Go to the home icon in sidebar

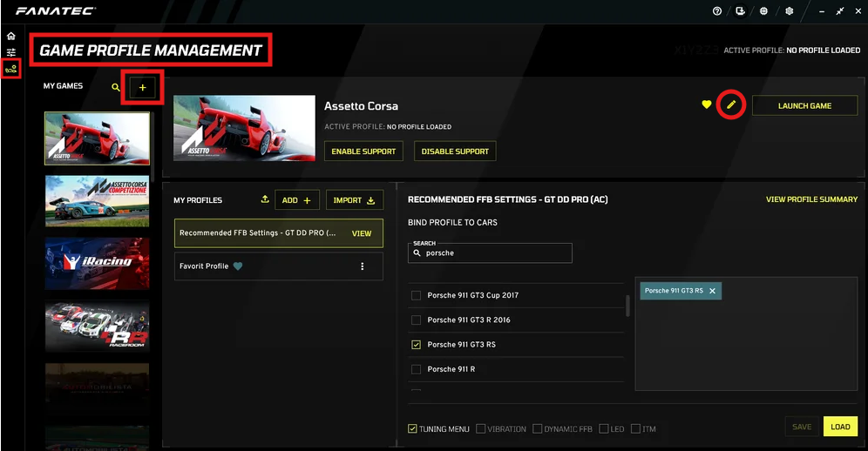[11, 36]
